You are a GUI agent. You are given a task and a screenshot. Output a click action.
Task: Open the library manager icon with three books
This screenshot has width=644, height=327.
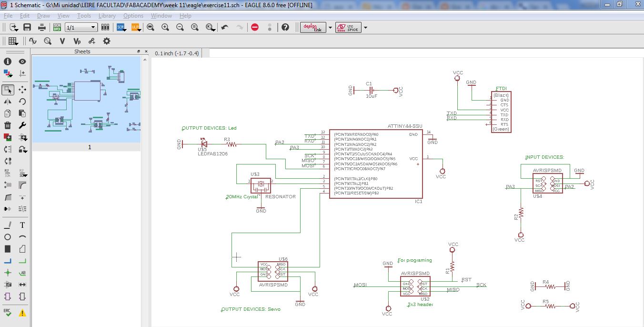pyautogui.click(x=105, y=27)
